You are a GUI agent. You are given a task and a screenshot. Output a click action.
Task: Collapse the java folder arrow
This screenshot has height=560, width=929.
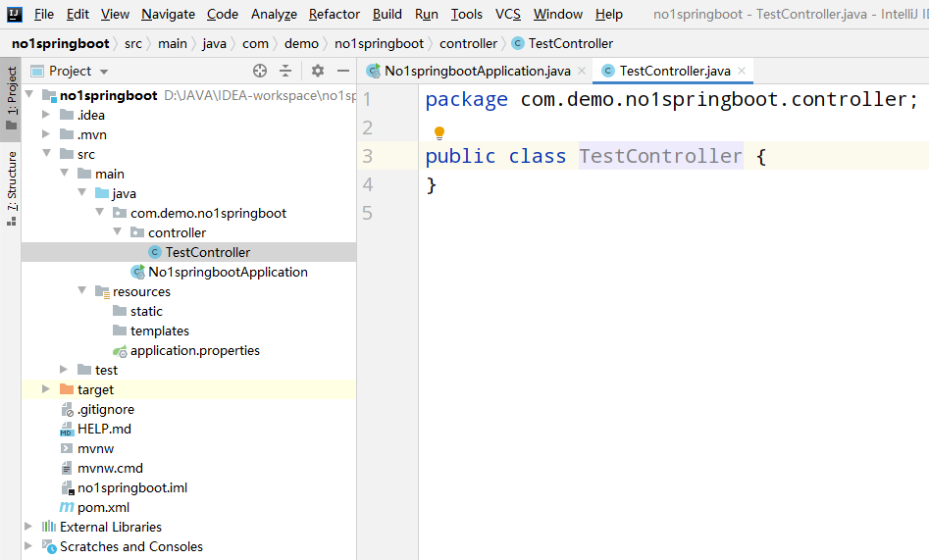click(x=82, y=192)
